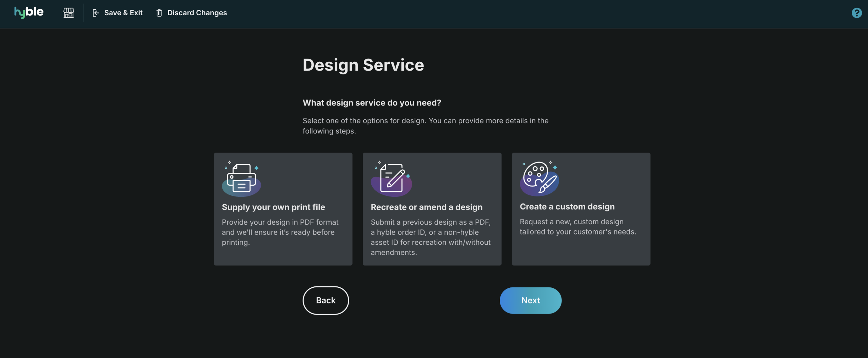Click the "Design Service" page heading
The width and height of the screenshot is (868, 358).
click(363, 65)
